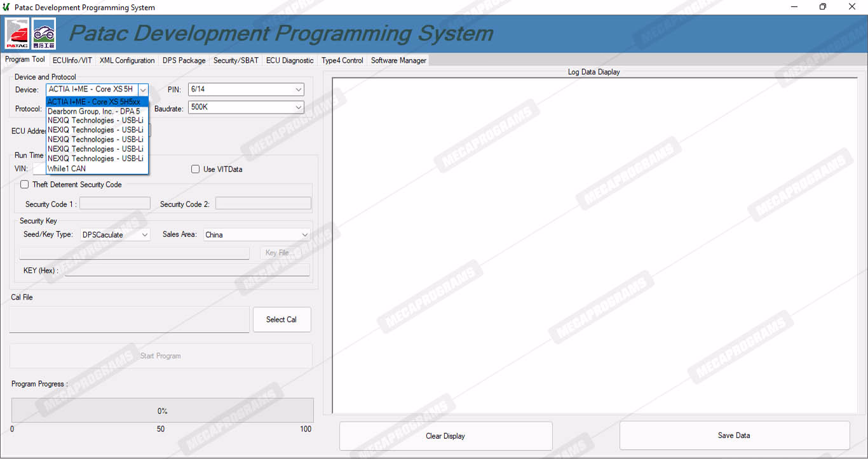Click the KEY (Hex) input field
Screen dimensions: 868x459
187,270
